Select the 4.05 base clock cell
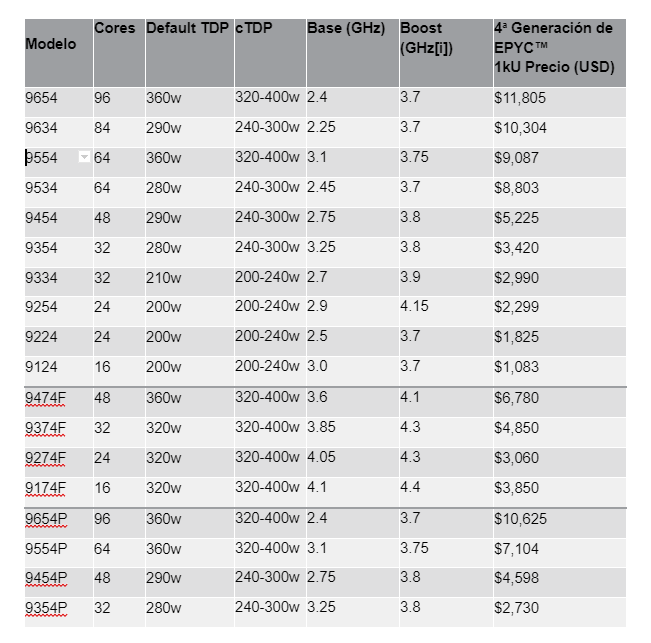651x643 pixels. click(x=353, y=462)
